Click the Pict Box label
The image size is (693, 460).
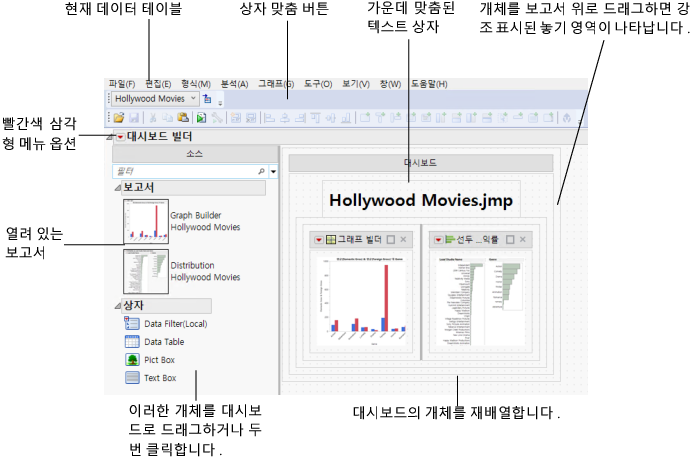click(x=160, y=360)
